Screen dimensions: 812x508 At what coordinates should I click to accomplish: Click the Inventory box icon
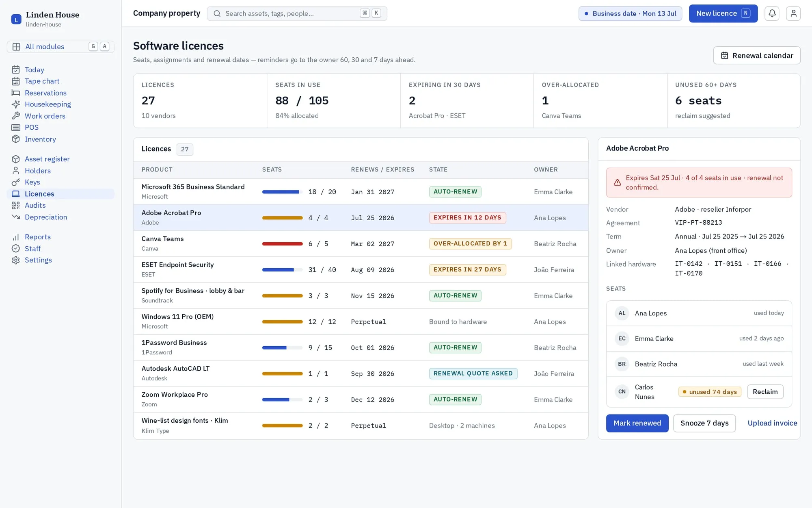pos(16,139)
